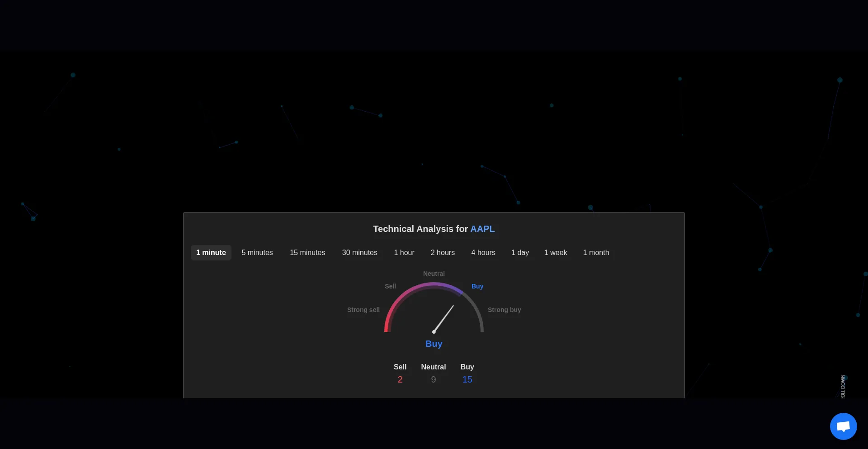
Task: Switch to the 1 month timeframe
Action: coord(596,253)
